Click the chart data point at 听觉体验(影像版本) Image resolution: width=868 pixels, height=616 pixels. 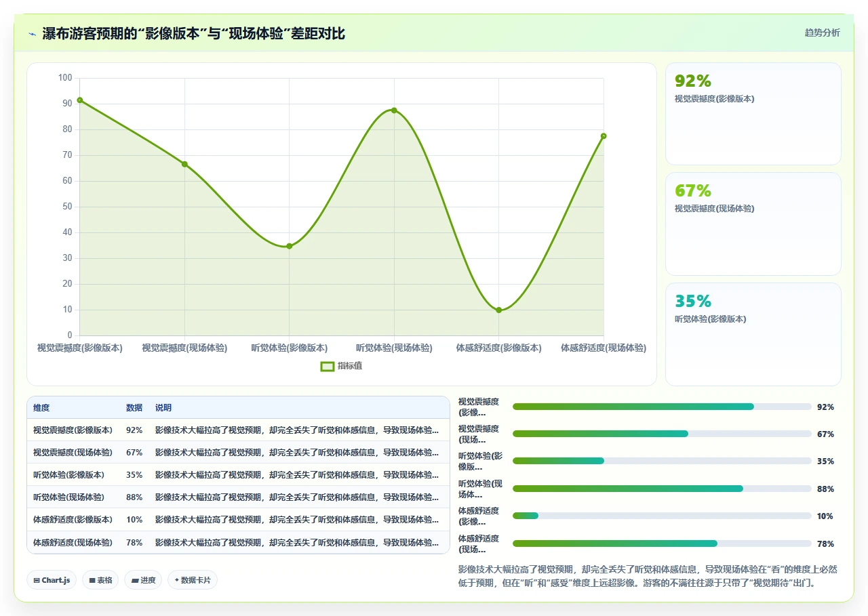(x=290, y=246)
